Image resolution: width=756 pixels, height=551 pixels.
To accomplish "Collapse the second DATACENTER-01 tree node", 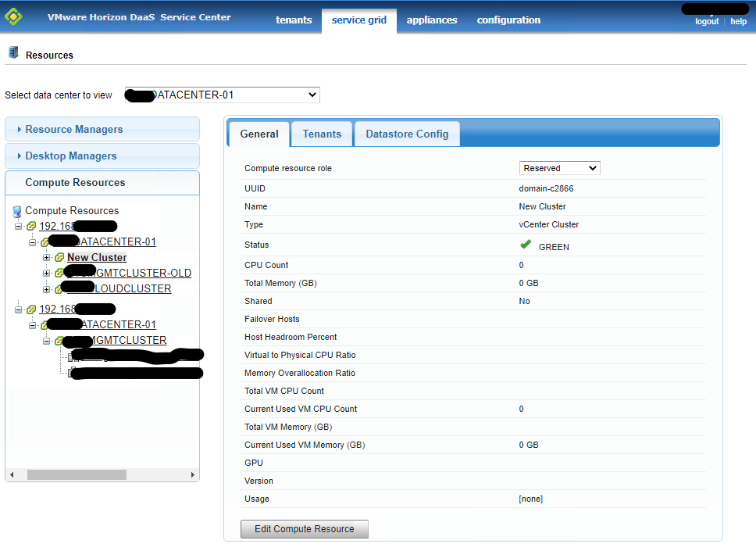I will 32,324.
